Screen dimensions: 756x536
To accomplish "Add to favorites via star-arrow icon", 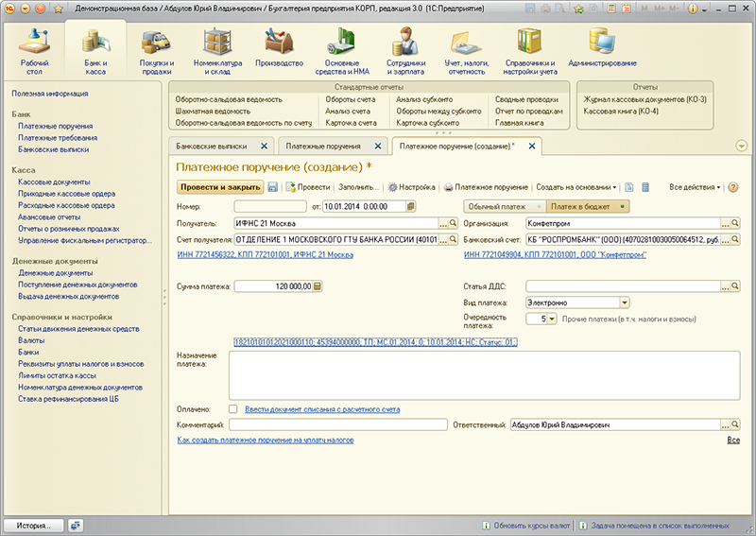I will point(578,9).
